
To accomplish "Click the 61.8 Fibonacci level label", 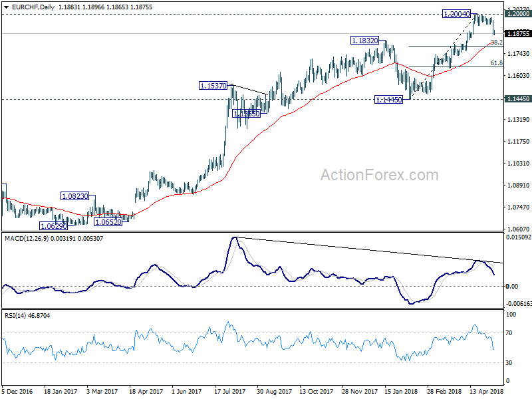I will [x=497, y=63].
